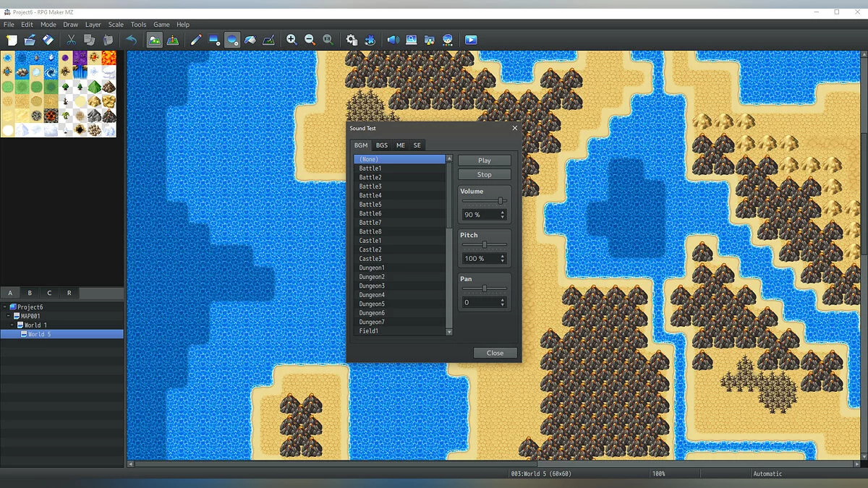The image size is (868, 488).
Task: Select the Cut scissors icon
Action: [x=71, y=40]
